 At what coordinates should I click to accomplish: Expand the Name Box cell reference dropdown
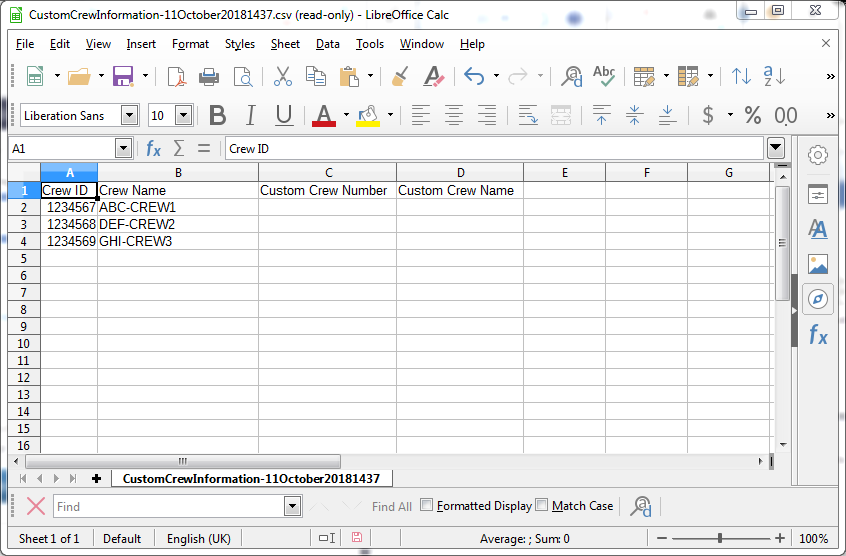click(123, 148)
